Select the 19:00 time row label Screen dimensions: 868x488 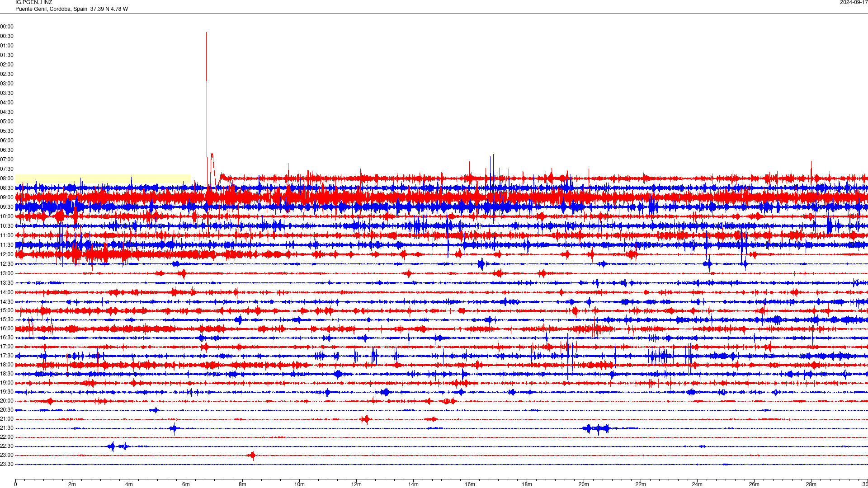pos(7,383)
